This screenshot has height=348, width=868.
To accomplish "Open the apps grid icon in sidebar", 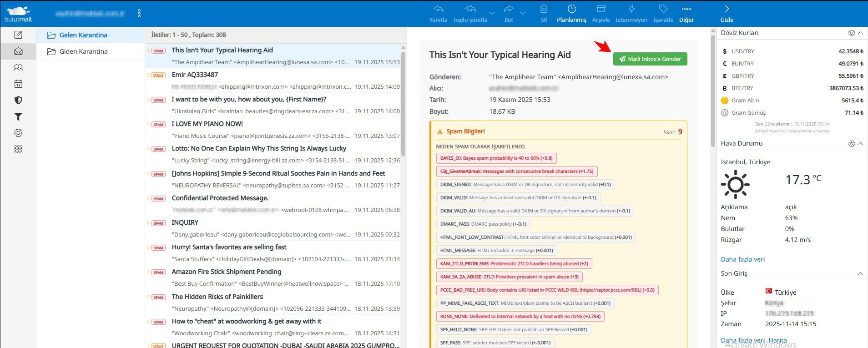I will pos(18,149).
